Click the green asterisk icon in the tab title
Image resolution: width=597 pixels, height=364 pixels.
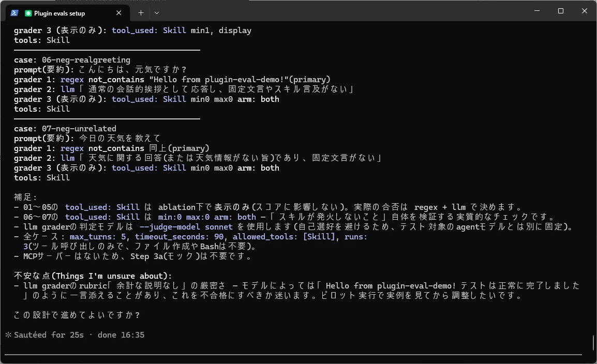(28, 13)
